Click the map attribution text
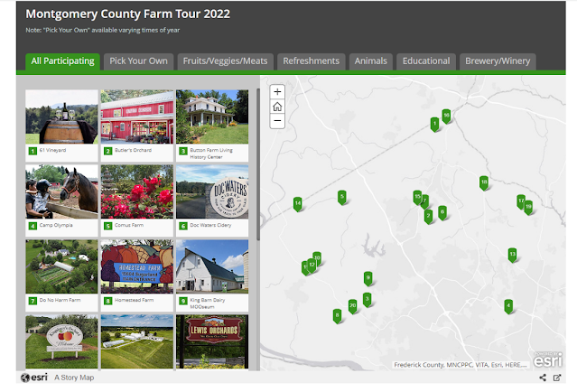The height and width of the screenshot is (392, 577). [x=460, y=365]
